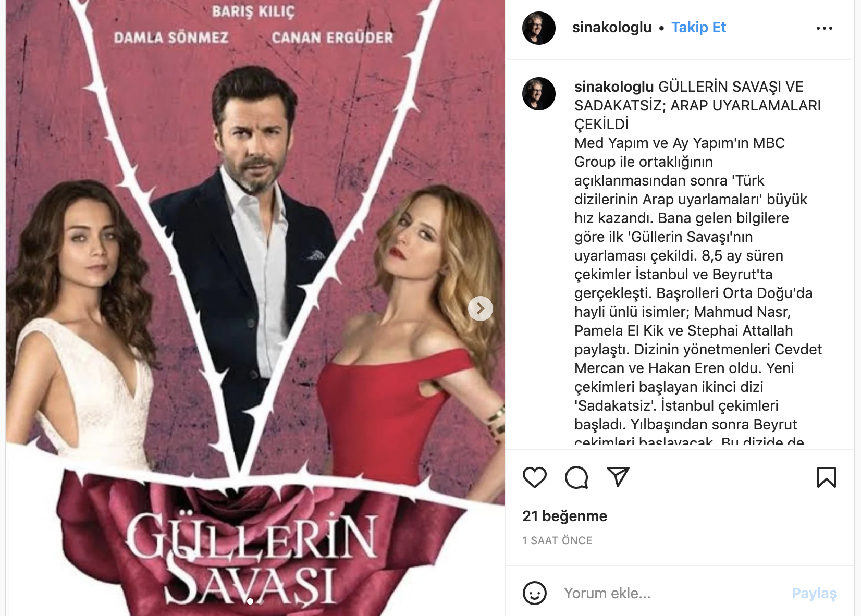
Task: Click caption author avatar thumbnail
Action: 539,94
